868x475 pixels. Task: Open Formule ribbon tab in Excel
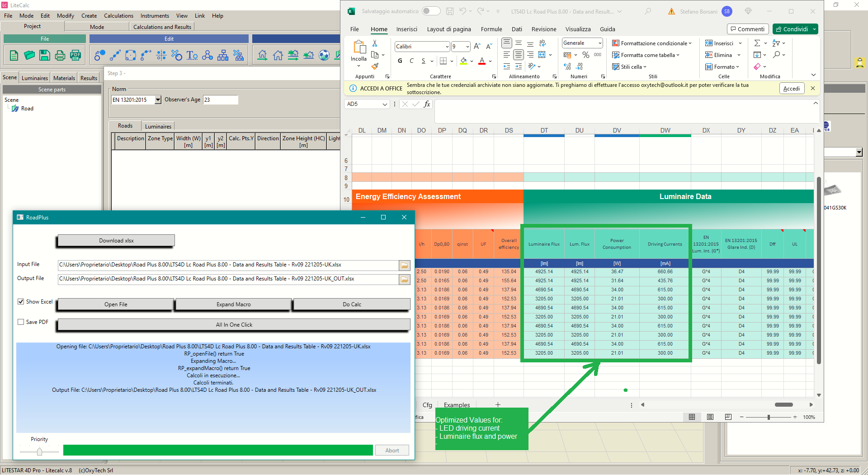[x=491, y=29]
